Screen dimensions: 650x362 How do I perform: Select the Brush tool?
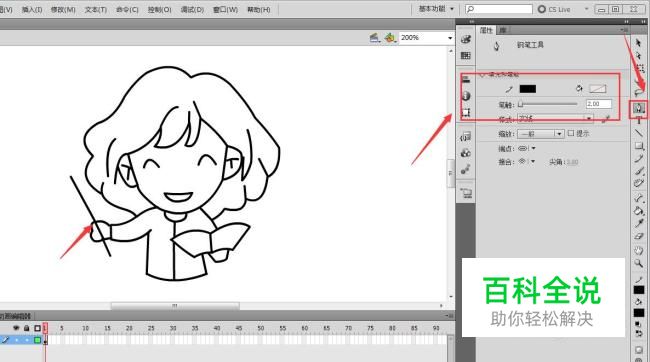639,171
